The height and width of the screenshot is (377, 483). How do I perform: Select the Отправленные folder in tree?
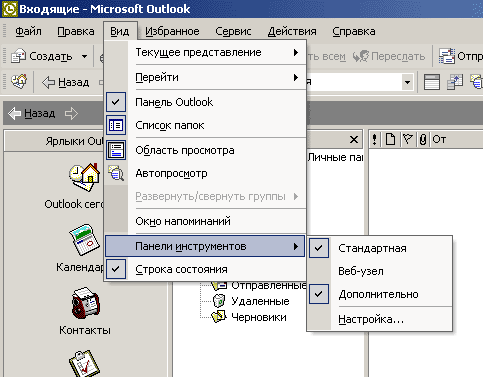269,286
